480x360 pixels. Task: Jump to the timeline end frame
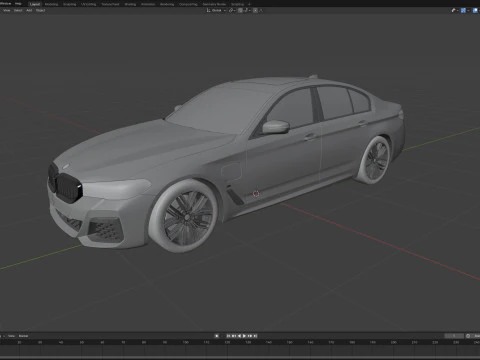[x=255, y=336]
